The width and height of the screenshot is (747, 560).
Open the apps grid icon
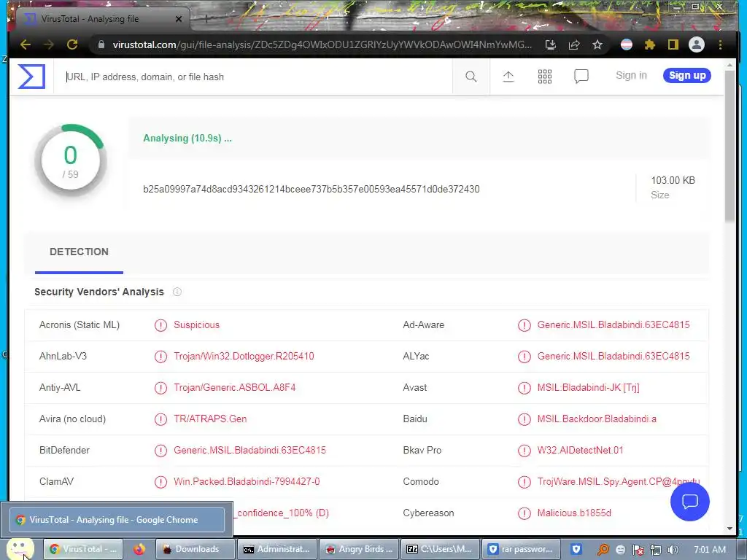click(544, 76)
